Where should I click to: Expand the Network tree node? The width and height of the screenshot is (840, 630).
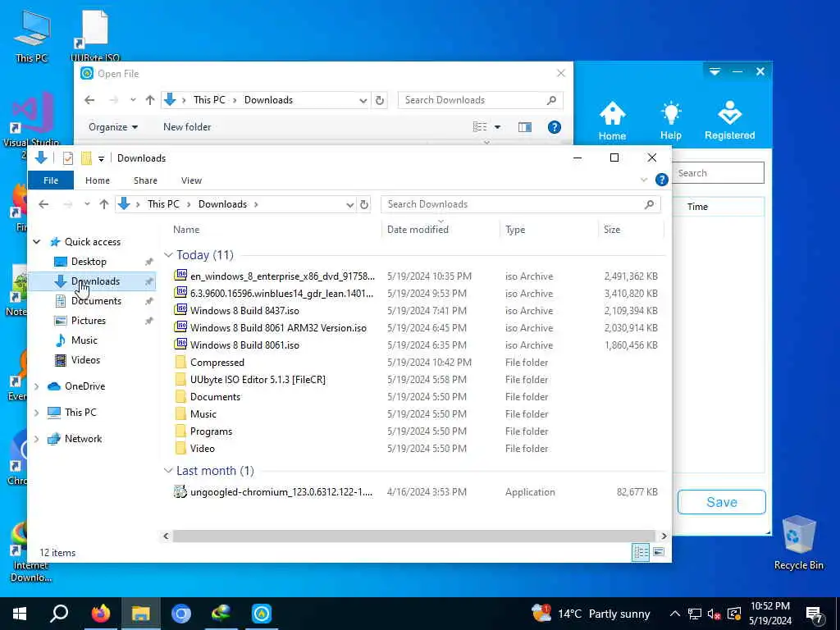36,439
